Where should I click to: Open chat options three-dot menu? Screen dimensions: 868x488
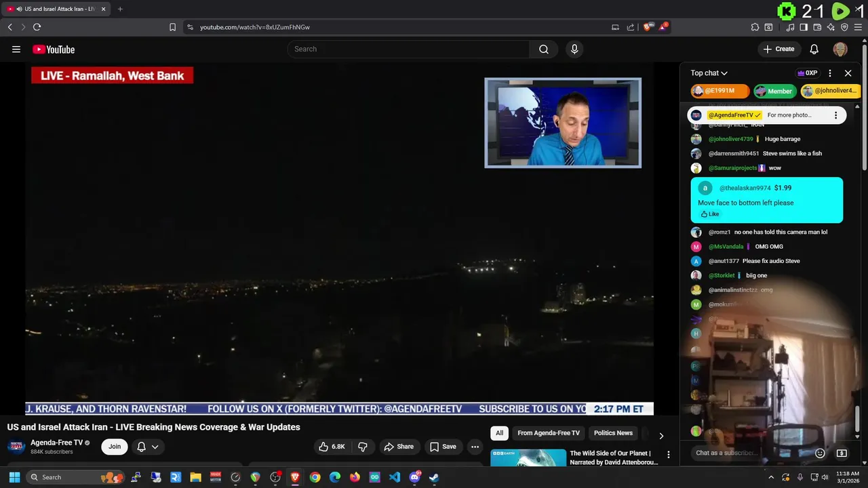pos(830,73)
